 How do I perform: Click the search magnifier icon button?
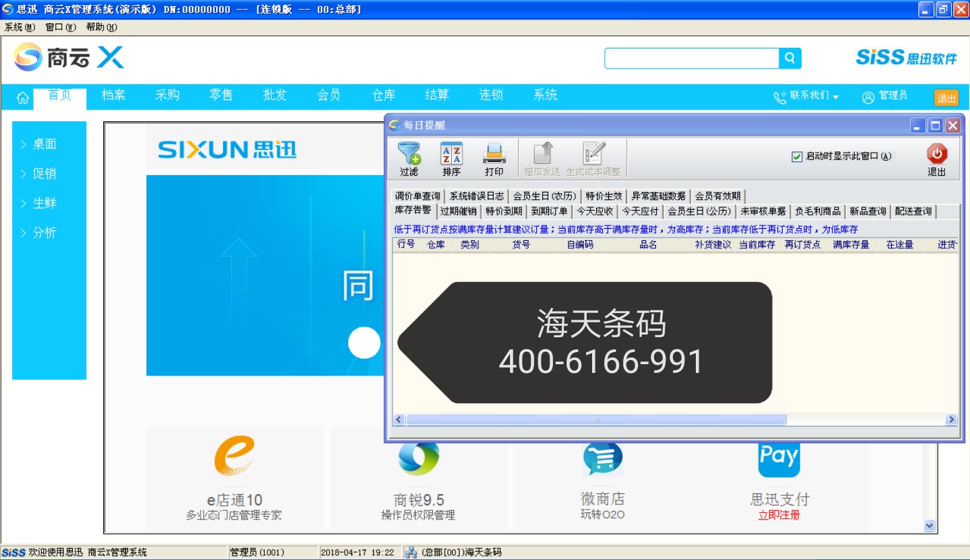click(x=790, y=59)
